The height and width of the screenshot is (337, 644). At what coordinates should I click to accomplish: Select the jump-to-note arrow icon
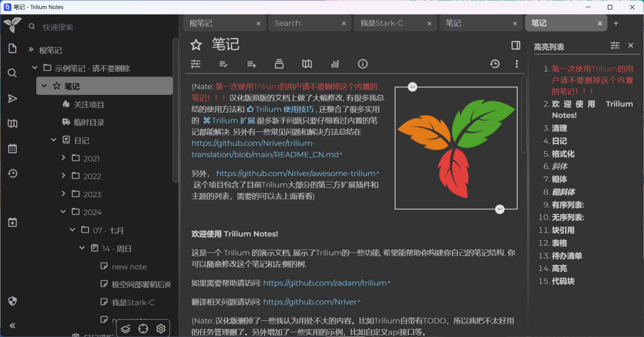12,99
